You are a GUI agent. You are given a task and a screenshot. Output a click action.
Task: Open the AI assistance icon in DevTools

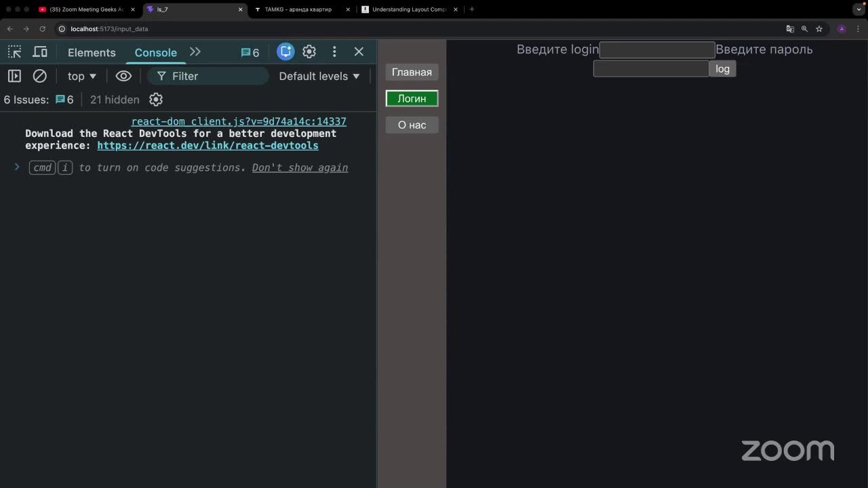click(285, 52)
